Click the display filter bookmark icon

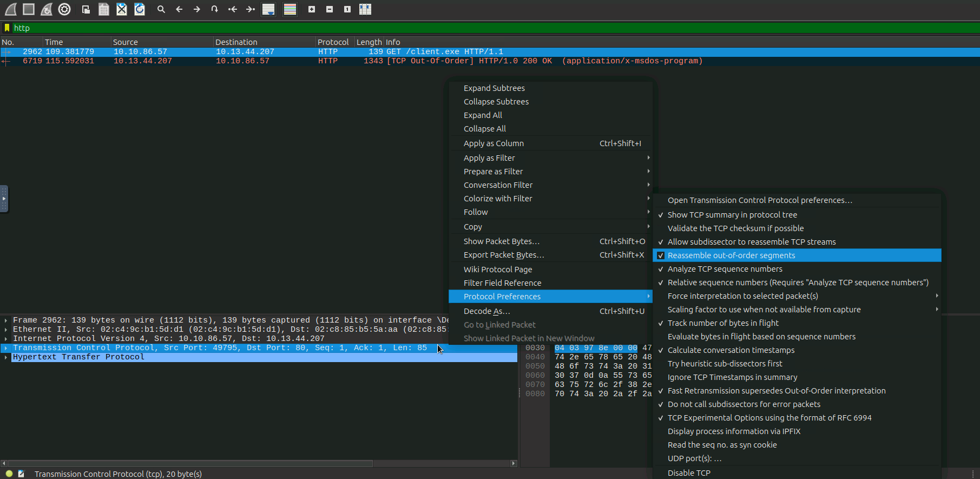(x=7, y=28)
